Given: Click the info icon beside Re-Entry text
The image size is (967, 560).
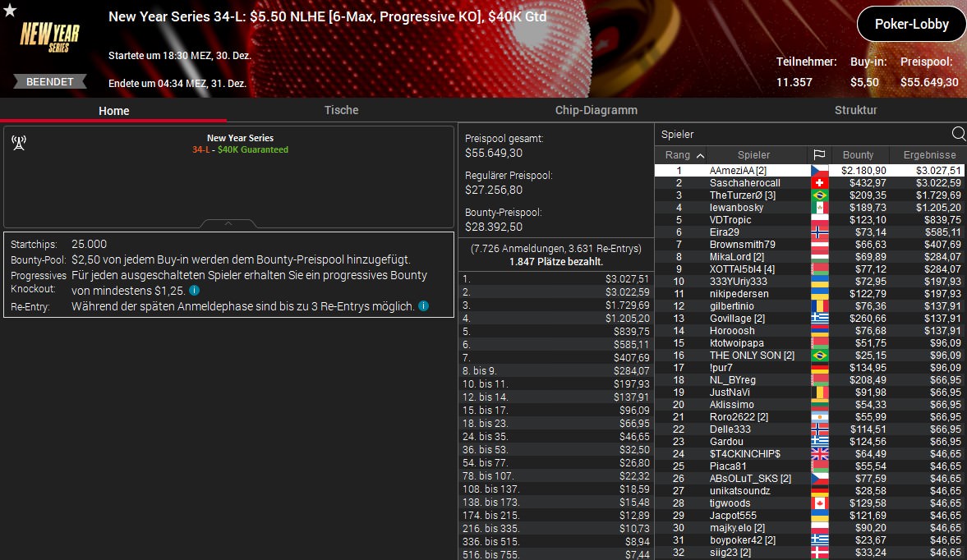Looking at the screenshot, I should (424, 306).
